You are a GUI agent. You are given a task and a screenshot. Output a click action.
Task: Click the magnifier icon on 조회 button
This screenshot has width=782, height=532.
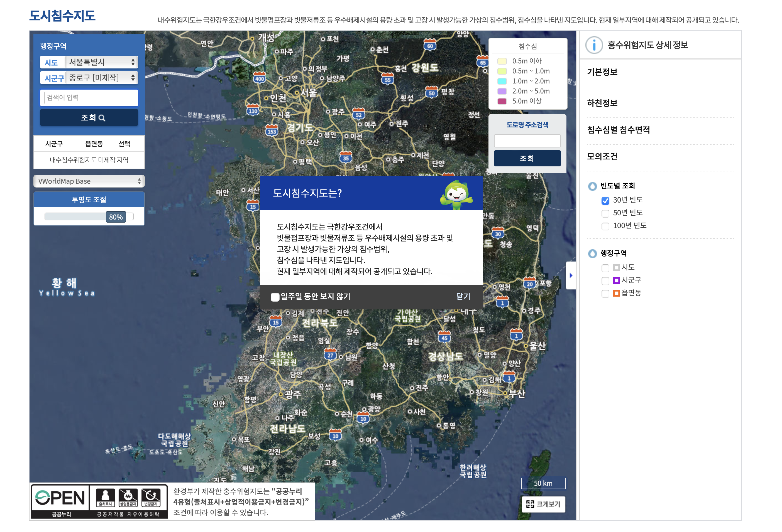pyautogui.click(x=102, y=118)
